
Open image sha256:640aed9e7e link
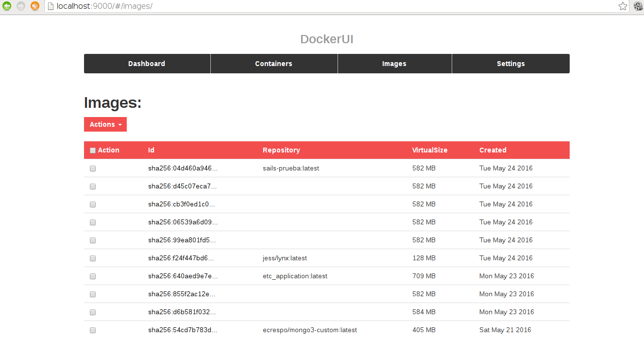pos(183,276)
